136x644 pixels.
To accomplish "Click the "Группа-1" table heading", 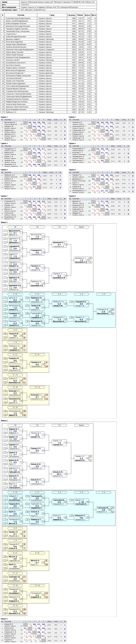I will pyautogui.click(x=4, y=117).
